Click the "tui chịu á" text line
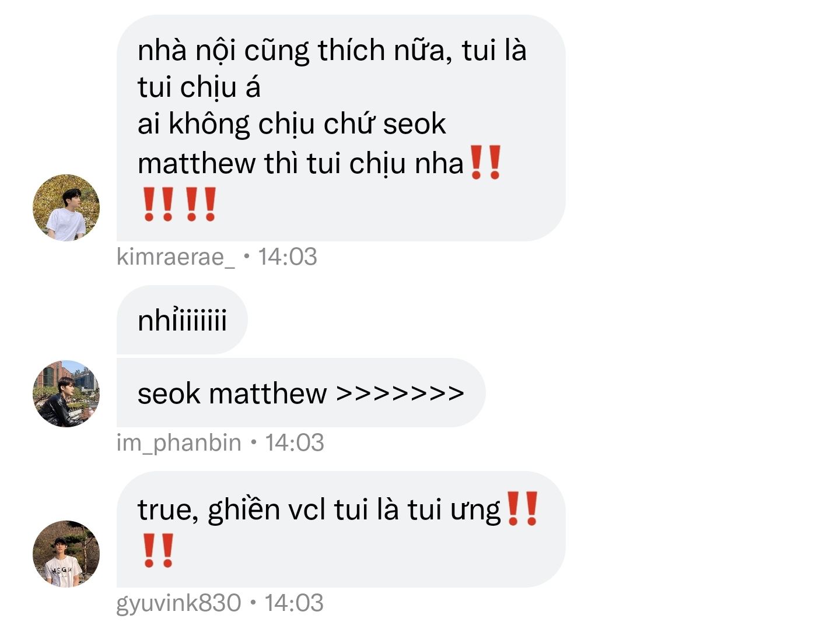840x622 pixels. pos(199,88)
